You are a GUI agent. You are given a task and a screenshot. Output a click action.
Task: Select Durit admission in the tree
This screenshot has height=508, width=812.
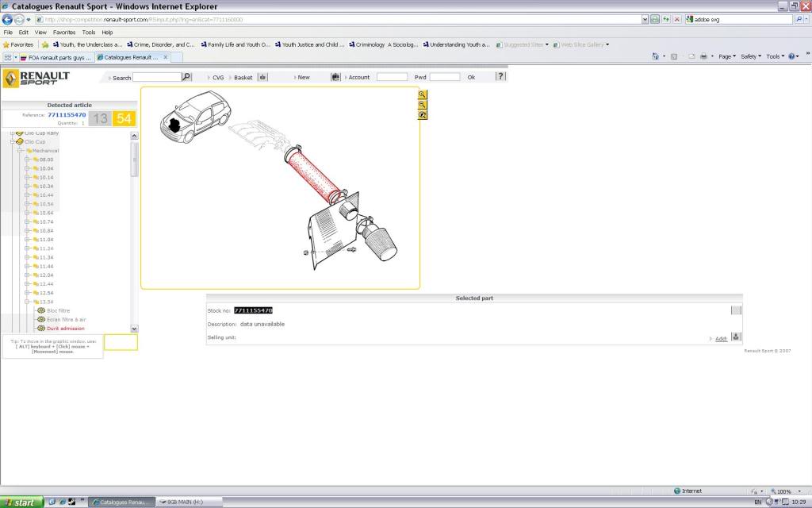coord(65,329)
